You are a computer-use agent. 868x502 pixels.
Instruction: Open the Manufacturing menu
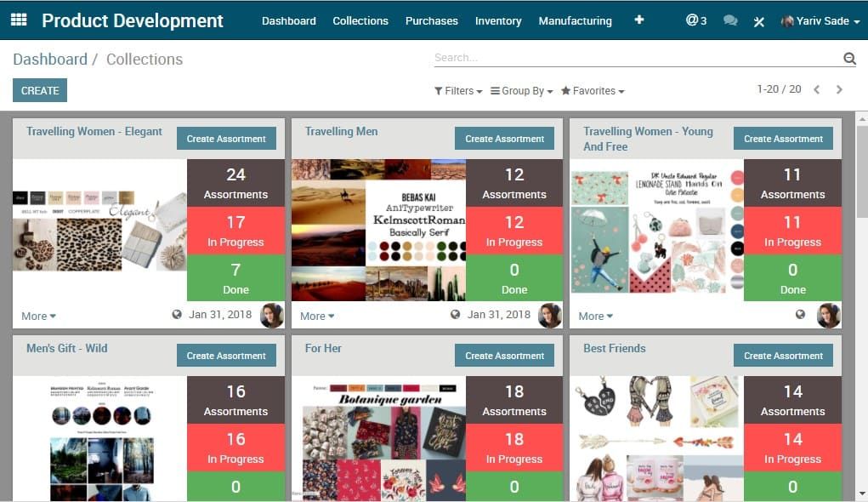pyautogui.click(x=576, y=21)
